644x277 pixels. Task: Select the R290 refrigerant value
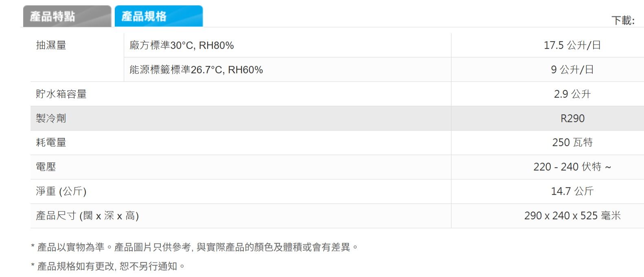point(572,118)
